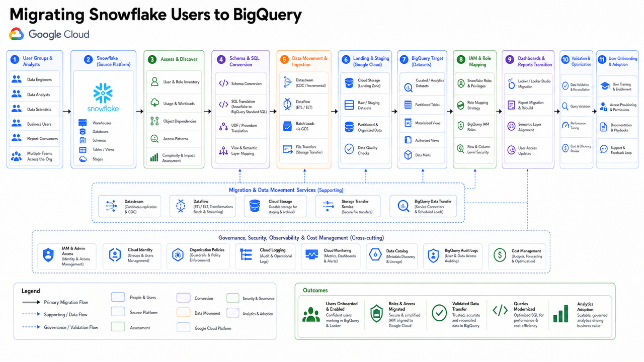The image size is (644, 362).
Task: Click the Snowflake Roles & Privileges icon
Action: coord(460,83)
